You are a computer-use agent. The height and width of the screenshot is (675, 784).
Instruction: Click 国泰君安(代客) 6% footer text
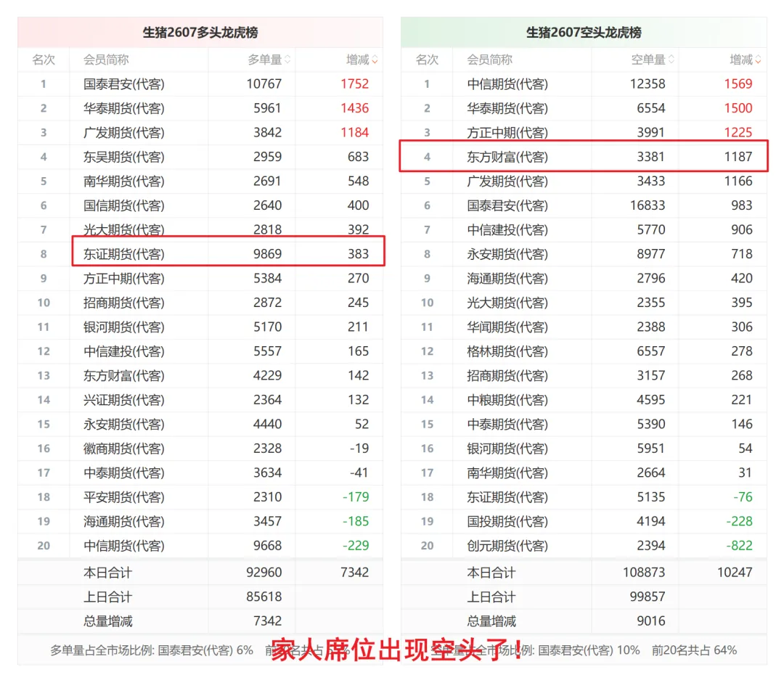click(205, 650)
